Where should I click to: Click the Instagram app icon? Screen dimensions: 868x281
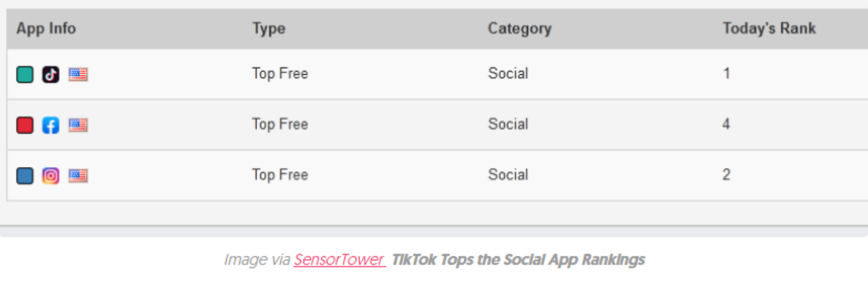point(51,176)
